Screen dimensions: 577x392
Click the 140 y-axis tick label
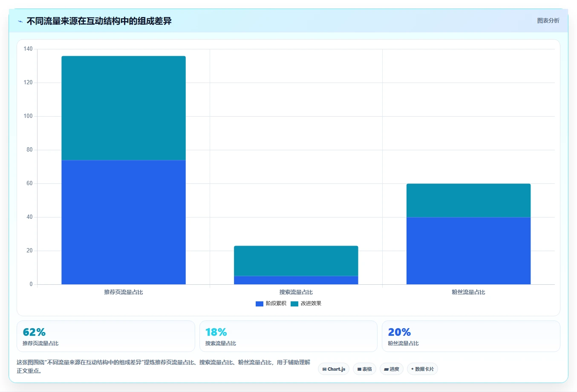click(x=28, y=49)
